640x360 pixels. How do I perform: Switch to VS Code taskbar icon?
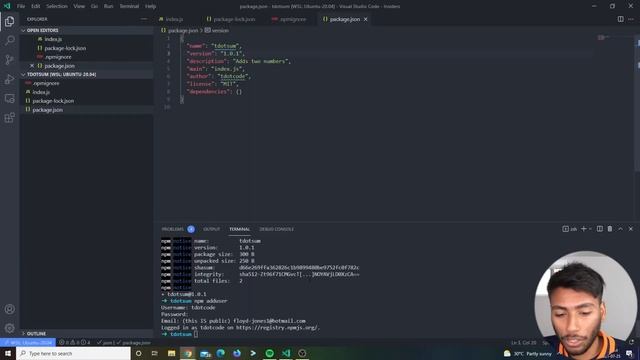[286, 353]
